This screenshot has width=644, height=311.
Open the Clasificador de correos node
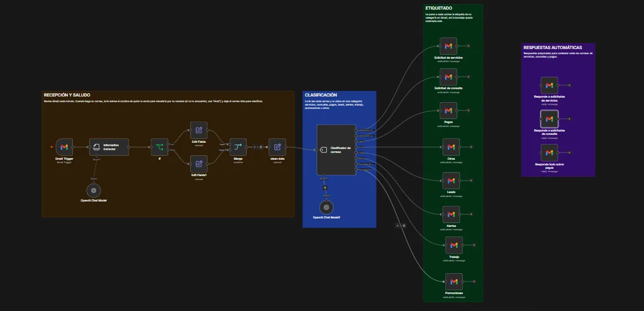336,150
